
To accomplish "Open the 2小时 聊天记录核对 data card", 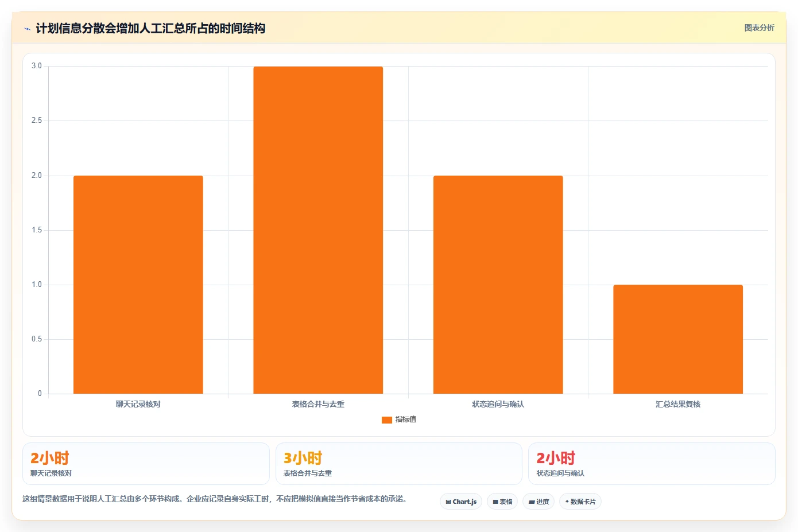I will click(x=146, y=464).
